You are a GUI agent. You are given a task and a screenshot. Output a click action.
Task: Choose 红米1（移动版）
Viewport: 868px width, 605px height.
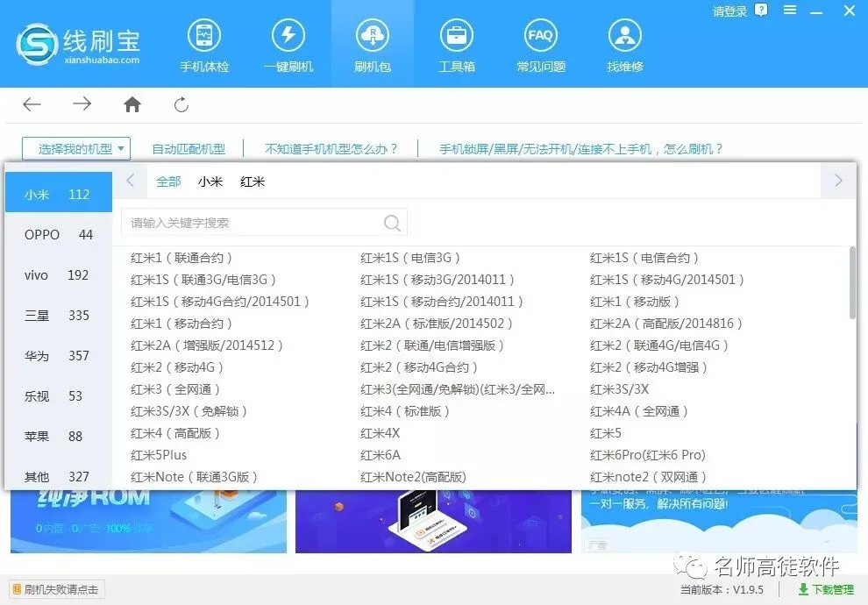(635, 302)
